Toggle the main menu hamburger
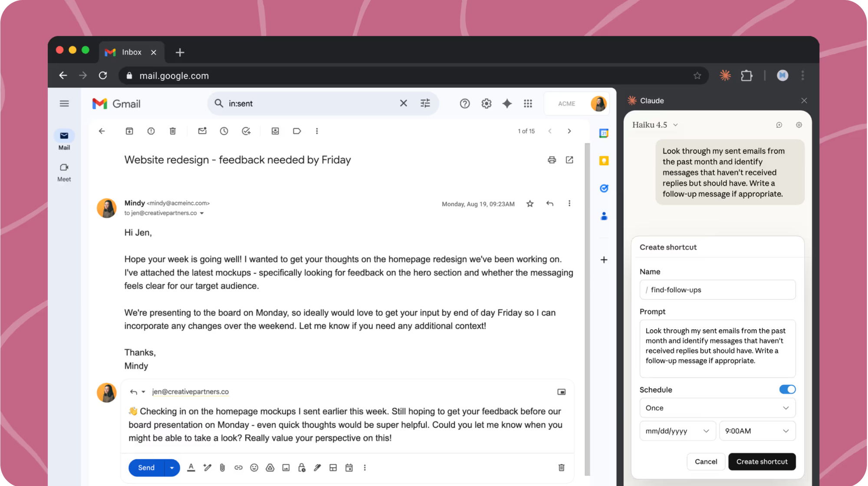This screenshot has height=486, width=868. pos(64,103)
